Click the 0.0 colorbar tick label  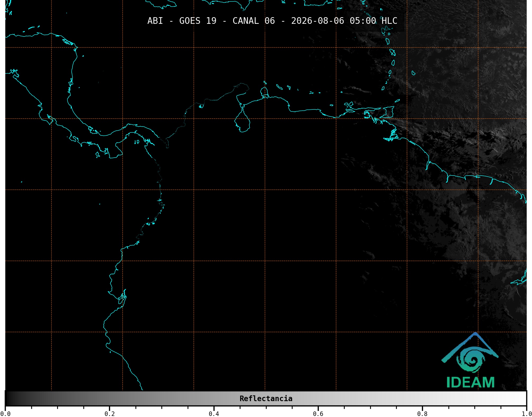click(5, 414)
